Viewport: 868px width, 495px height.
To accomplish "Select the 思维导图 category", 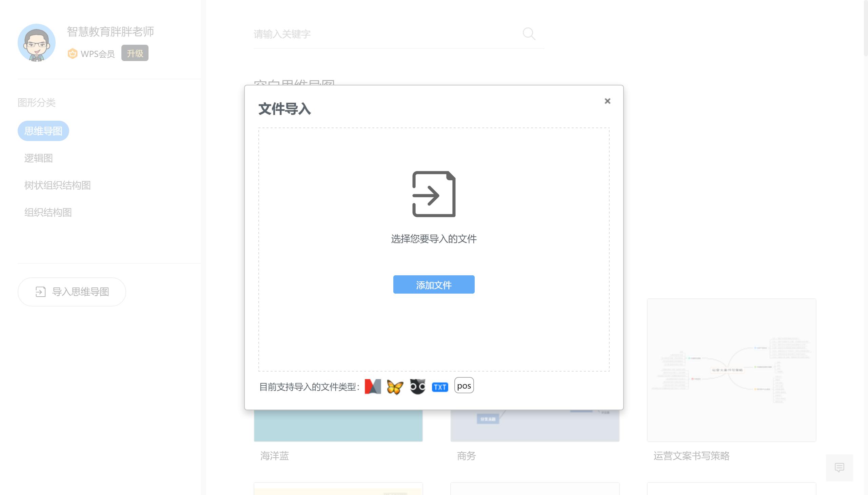I will click(x=43, y=131).
